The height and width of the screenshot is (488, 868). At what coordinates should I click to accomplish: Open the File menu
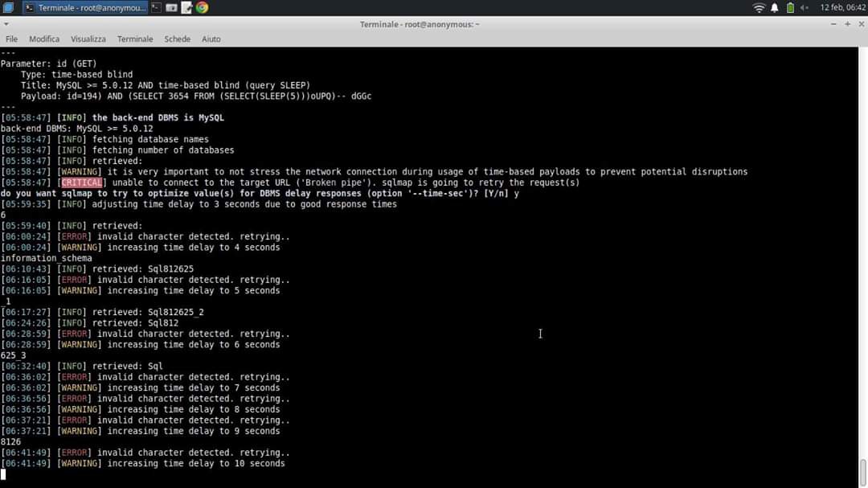[11, 39]
